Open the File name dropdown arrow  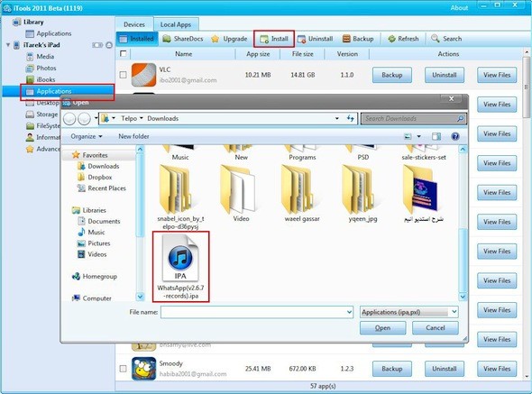[350, 312]
